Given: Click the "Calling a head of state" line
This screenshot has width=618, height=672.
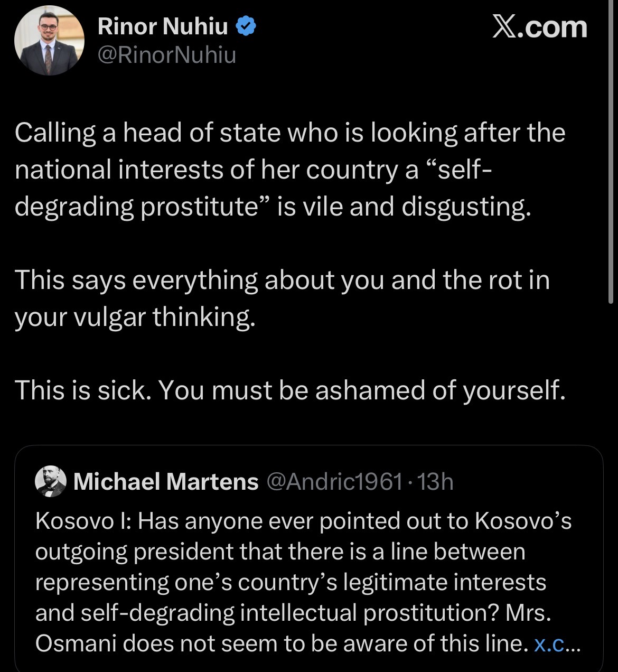Looking at the screenshot, I should (290, 132).
